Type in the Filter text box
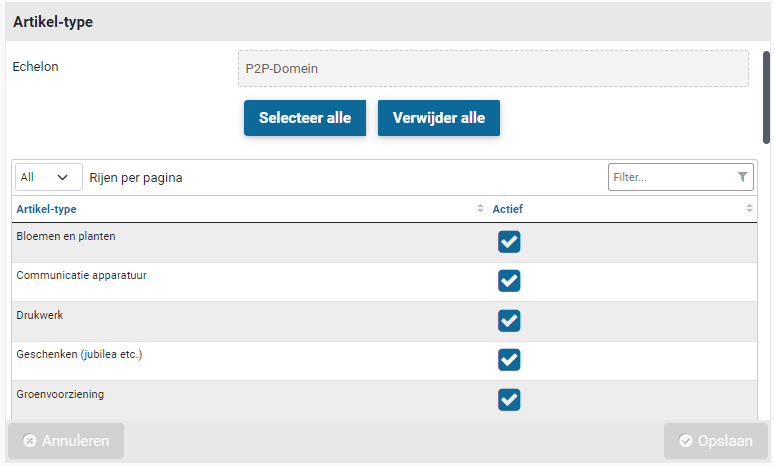774x466 pixels. point(671,177)
